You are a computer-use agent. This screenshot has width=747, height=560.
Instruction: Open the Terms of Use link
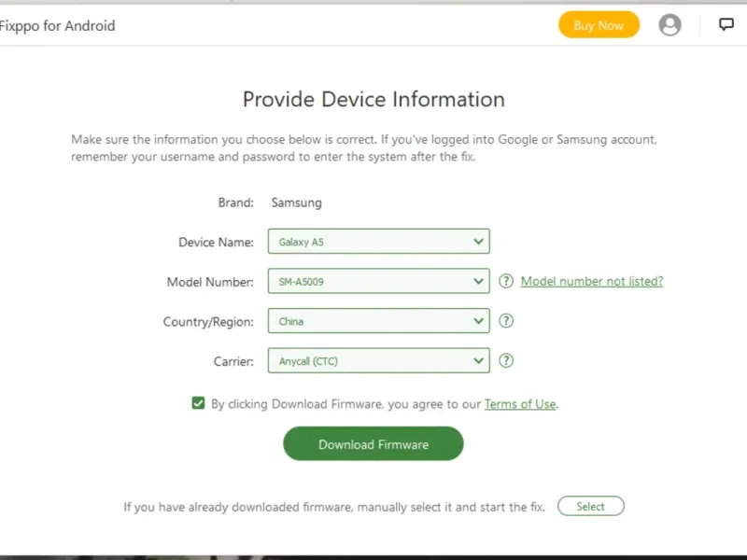(x=520, y=404)
